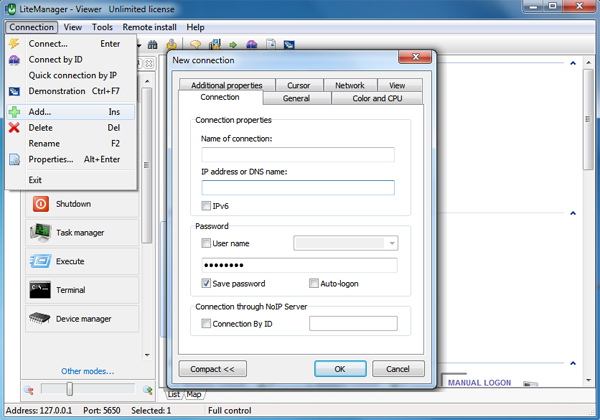Switch to Additional properties tab

tap(227, 85)
